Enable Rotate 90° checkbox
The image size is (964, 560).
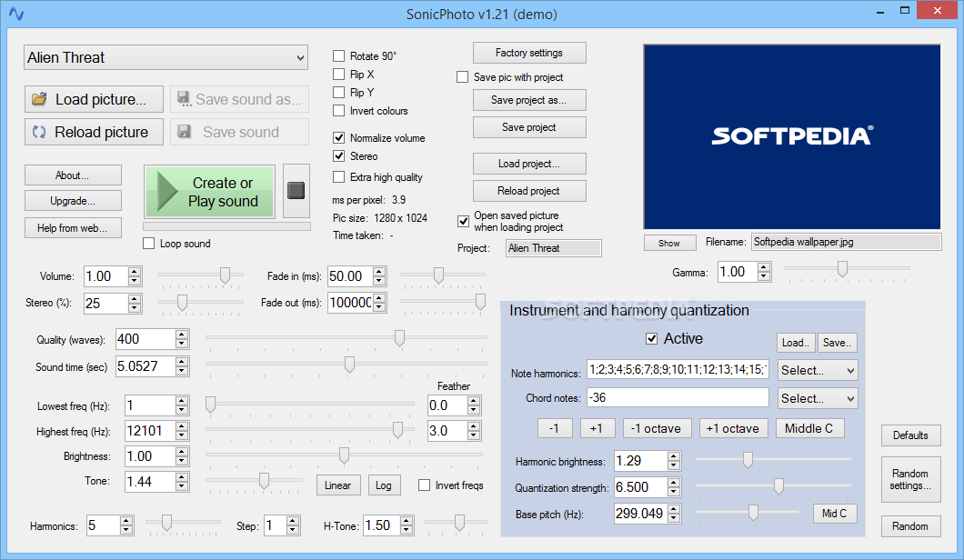click(x=338, y=56)
